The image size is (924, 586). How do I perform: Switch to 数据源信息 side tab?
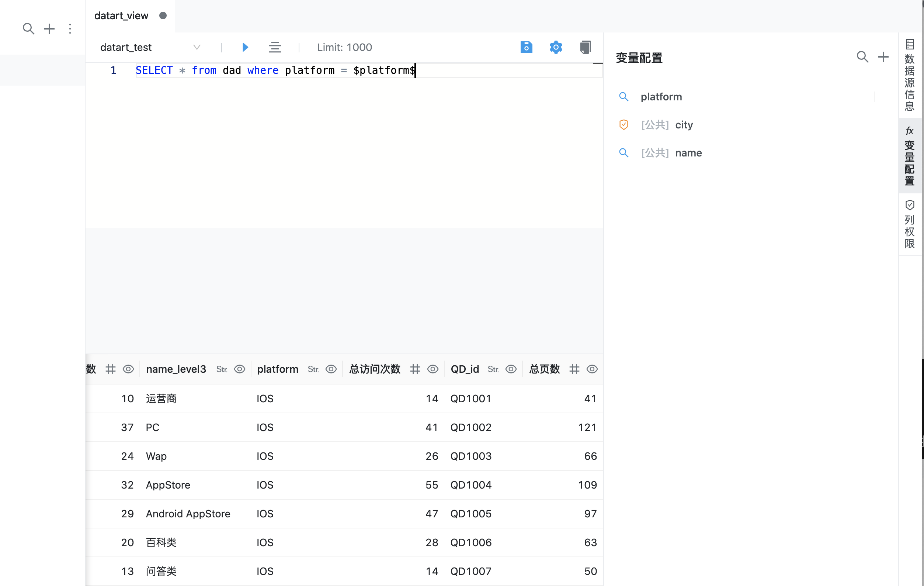(909, 75)
